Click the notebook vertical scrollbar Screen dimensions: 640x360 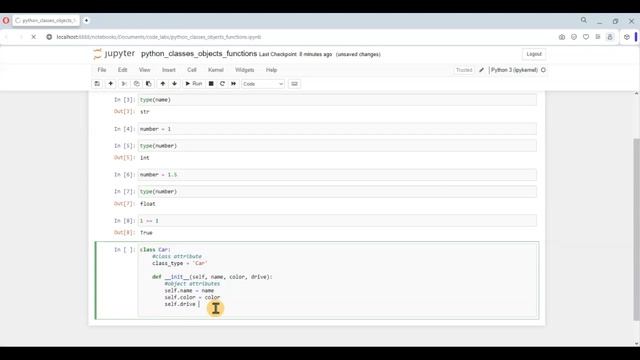636,229
